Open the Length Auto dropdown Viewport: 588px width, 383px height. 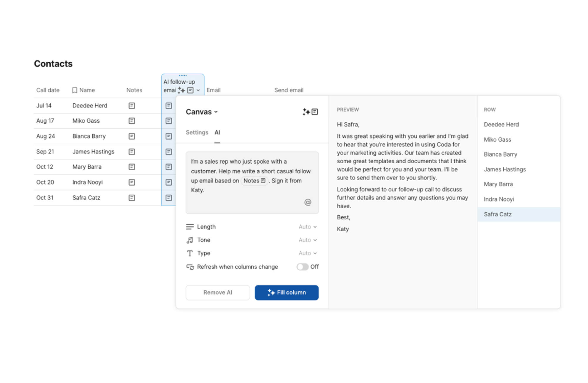pyautogui.click(x=308, y=227)
